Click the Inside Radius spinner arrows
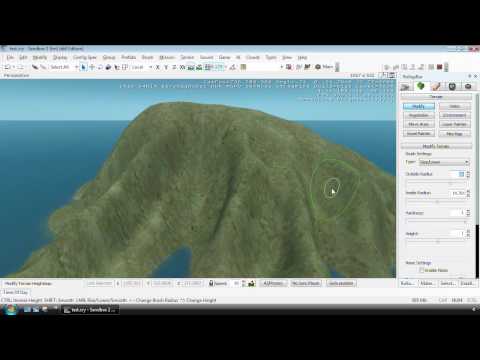The image size is (480, 360). coord(468,193)
